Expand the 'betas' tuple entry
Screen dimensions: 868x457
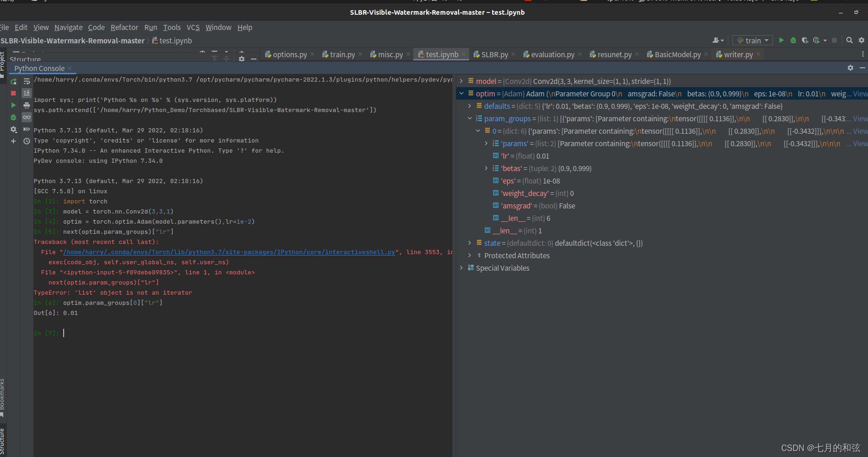(x=486, y=168)
